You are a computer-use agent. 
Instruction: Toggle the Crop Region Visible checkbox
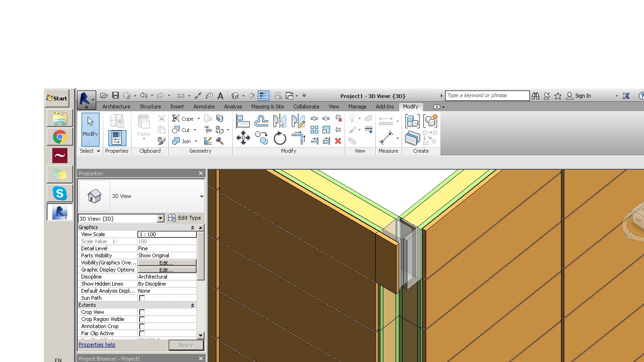tap(142, 320)
